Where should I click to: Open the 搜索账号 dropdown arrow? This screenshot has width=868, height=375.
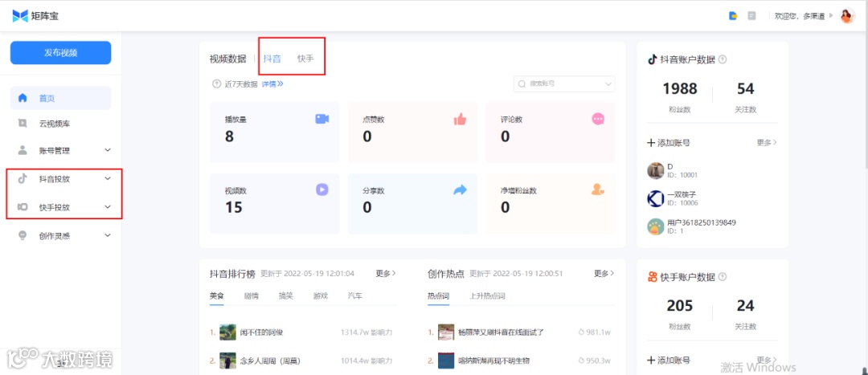point(608,84)
